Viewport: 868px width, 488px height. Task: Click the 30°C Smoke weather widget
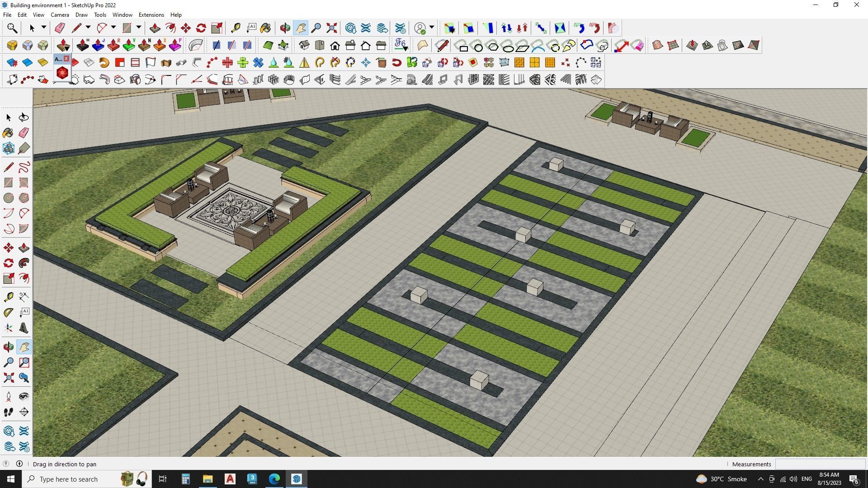[x=721, y=479]
